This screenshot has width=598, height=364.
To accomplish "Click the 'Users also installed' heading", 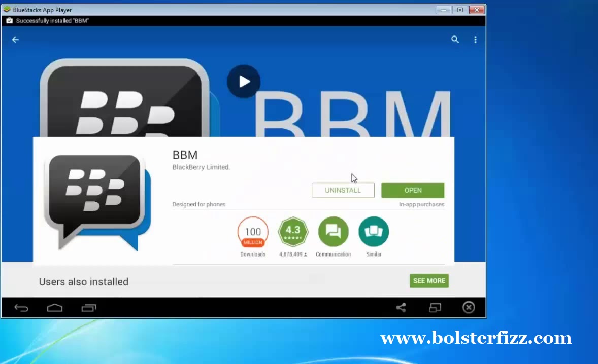I will (84, 282).
